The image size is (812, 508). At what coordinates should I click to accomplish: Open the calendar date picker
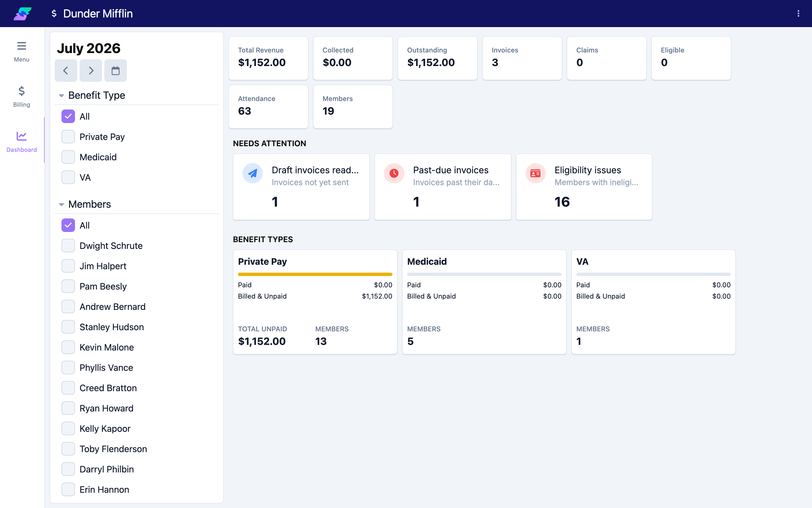(115, 71)
